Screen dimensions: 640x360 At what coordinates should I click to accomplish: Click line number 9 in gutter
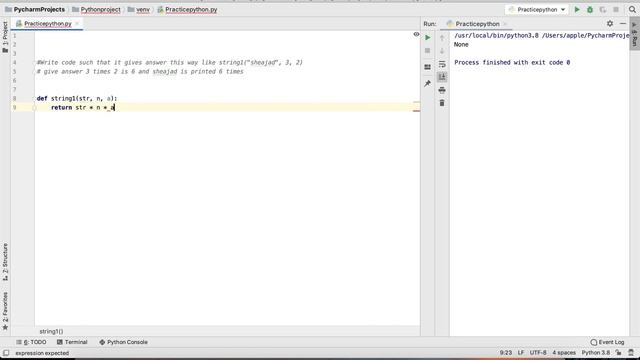pyautogui.click(x=14, y=107)
